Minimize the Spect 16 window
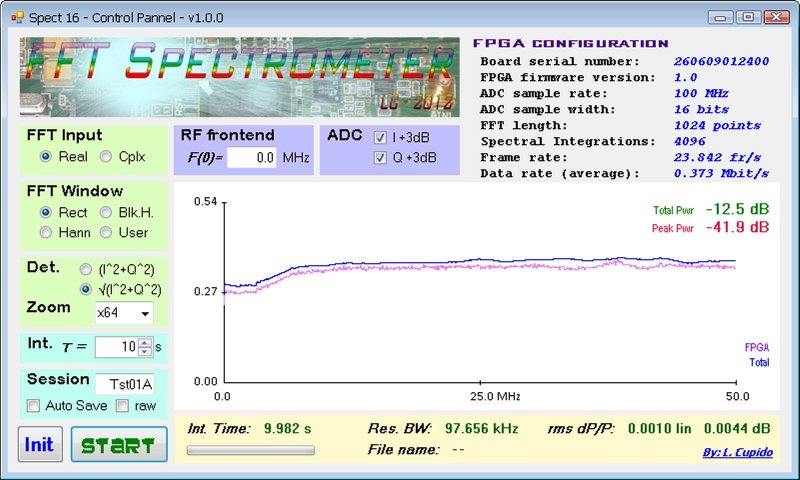This screenshot has height=480, width=800. [721, 17]
